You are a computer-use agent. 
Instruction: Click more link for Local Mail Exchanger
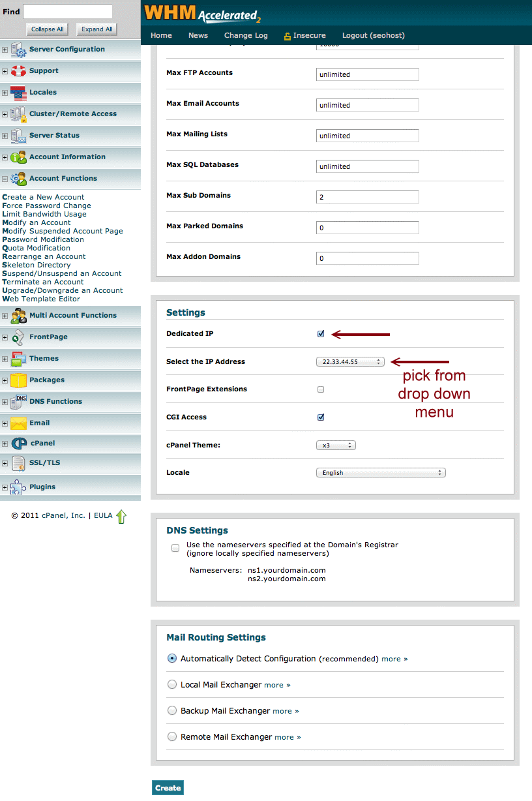pyautogui.click(x=277, y=685)
